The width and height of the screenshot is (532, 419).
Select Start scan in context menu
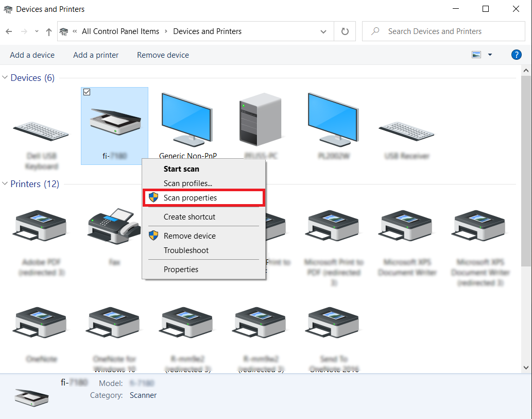(x=181, y=169)
